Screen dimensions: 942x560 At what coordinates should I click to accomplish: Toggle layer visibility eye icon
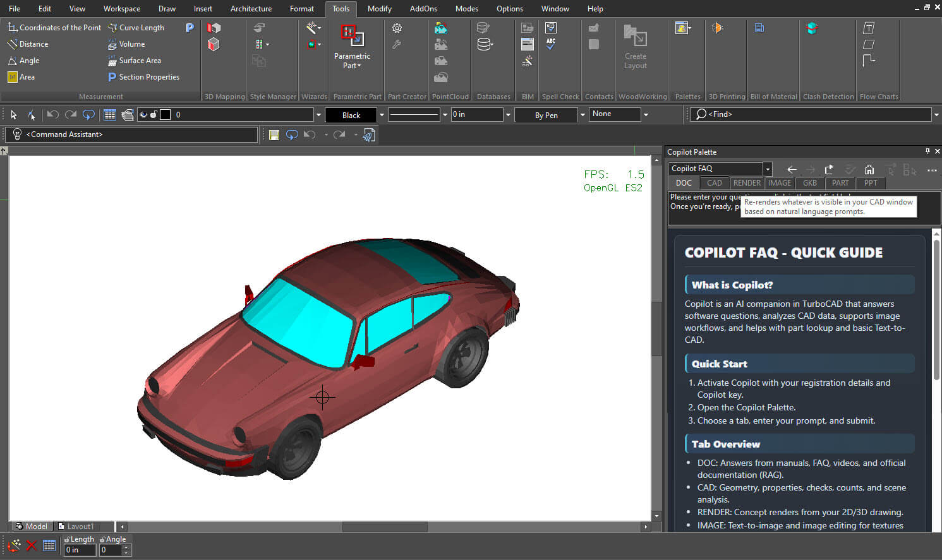(143, 115)
